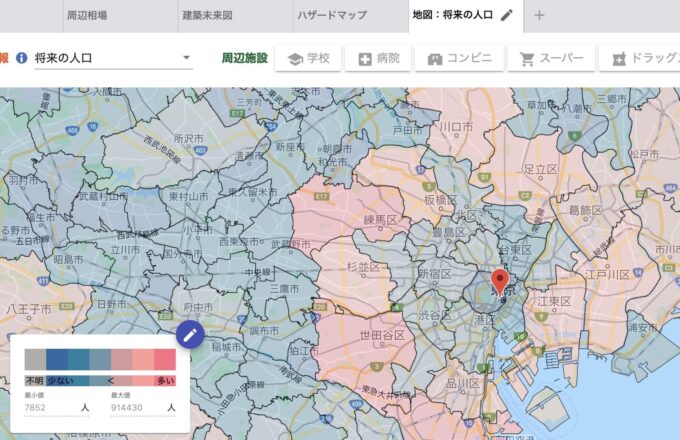The width and height of the screenshot is (680, 440).
Task: Click the red location pin on map
Action: tap(501, 279)
